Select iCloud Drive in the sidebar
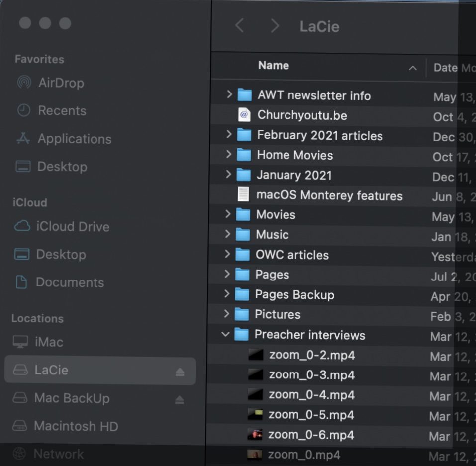Image resolution: width=476 pixels, height=466 pixels. click(x=72, y=226)
